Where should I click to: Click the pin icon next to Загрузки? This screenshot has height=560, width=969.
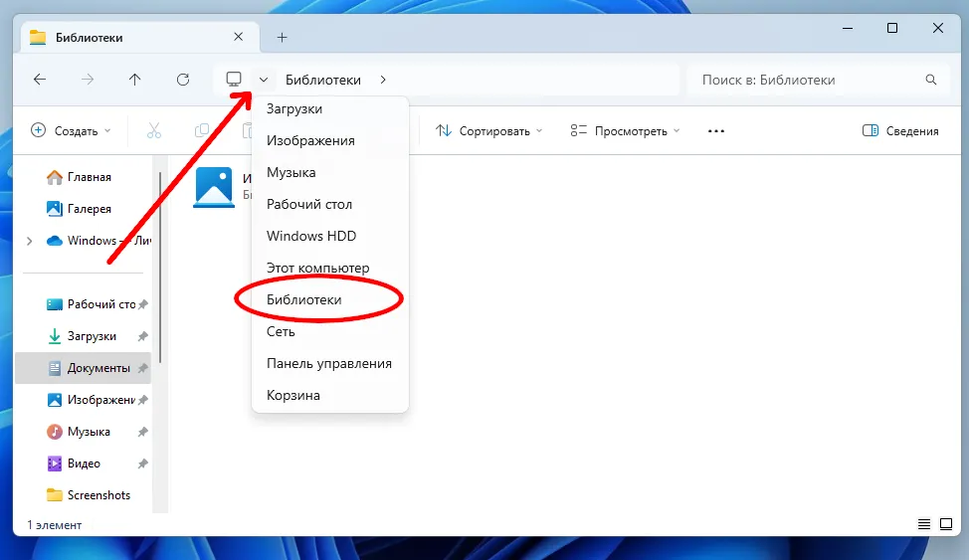[x=142, y=336]
